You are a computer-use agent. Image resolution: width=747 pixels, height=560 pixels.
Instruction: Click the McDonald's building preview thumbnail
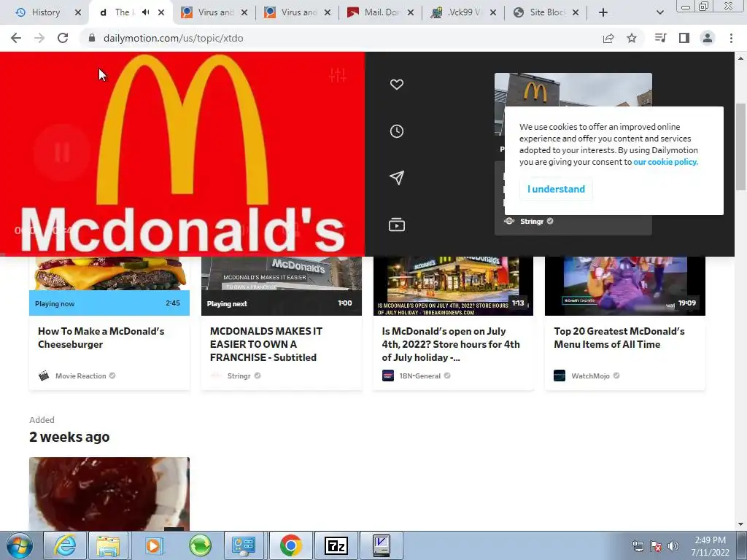[x=573, y=90]
